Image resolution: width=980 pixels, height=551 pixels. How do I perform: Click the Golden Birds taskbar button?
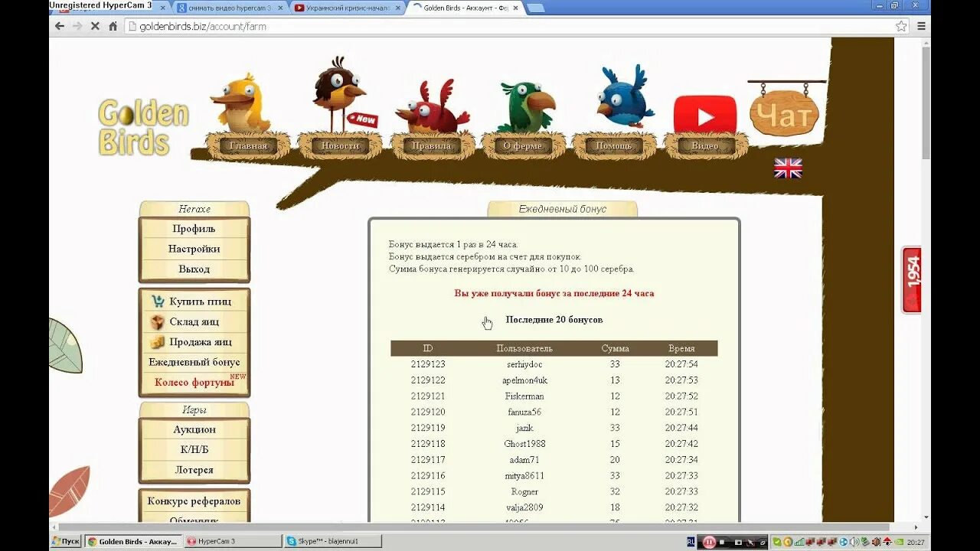(x=133, y=541)
